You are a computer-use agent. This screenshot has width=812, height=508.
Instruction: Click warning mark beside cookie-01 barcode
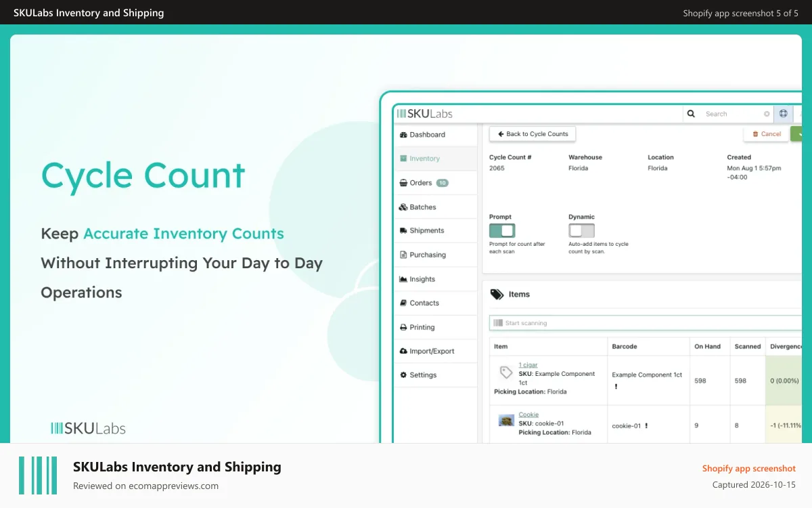tap(646, 426)
